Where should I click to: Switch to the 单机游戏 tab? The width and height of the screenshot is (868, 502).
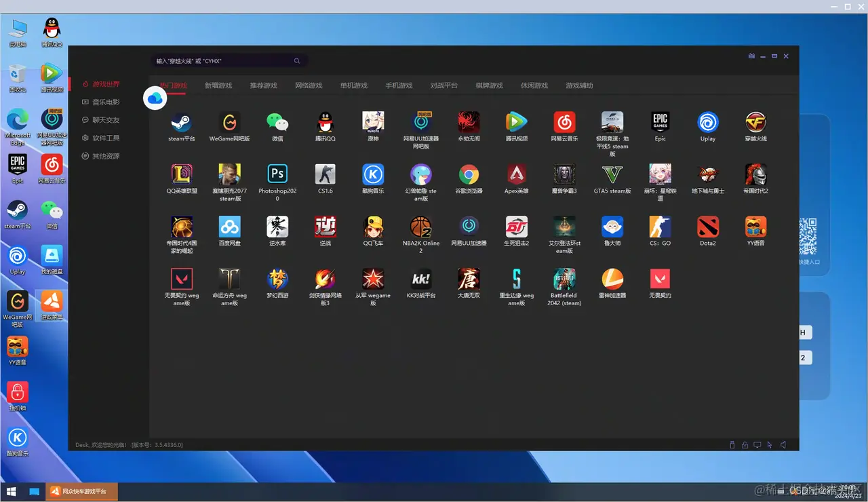click(x=354, y=85)
